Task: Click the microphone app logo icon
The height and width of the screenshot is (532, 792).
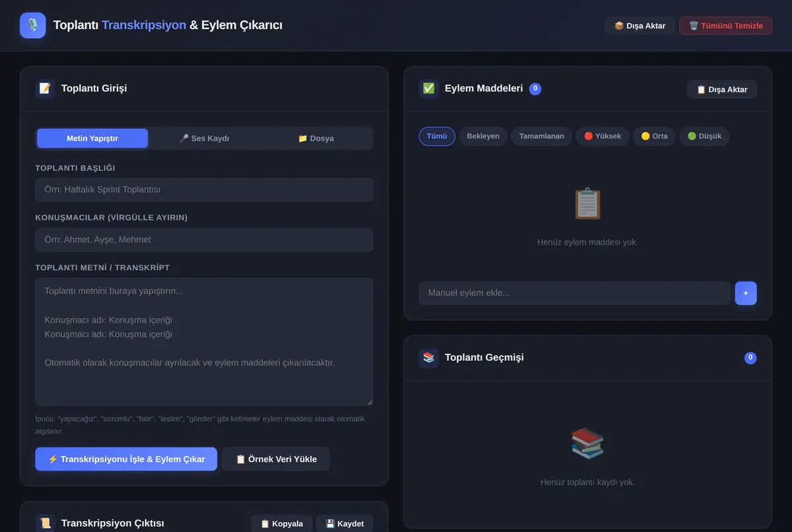Action: (33, 25)
